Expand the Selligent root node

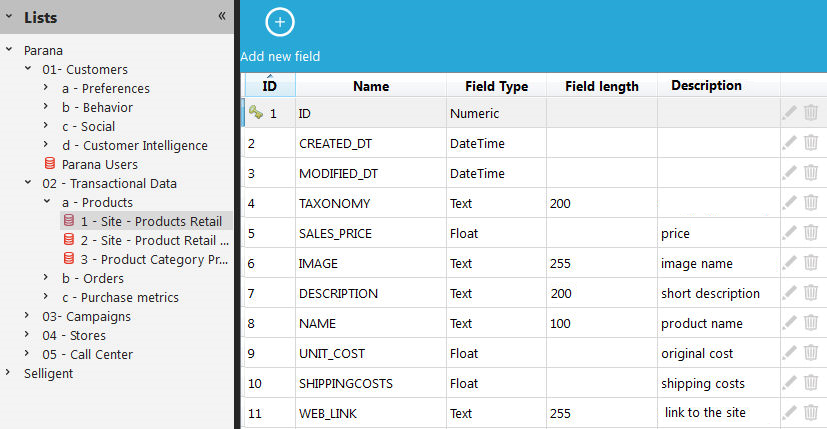(9, 374)
